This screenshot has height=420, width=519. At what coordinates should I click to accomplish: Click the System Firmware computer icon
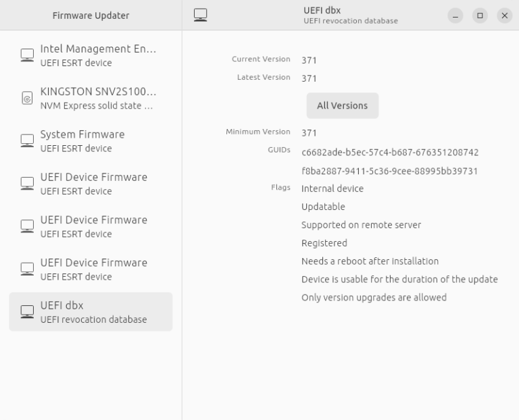(x=27, y=140)
